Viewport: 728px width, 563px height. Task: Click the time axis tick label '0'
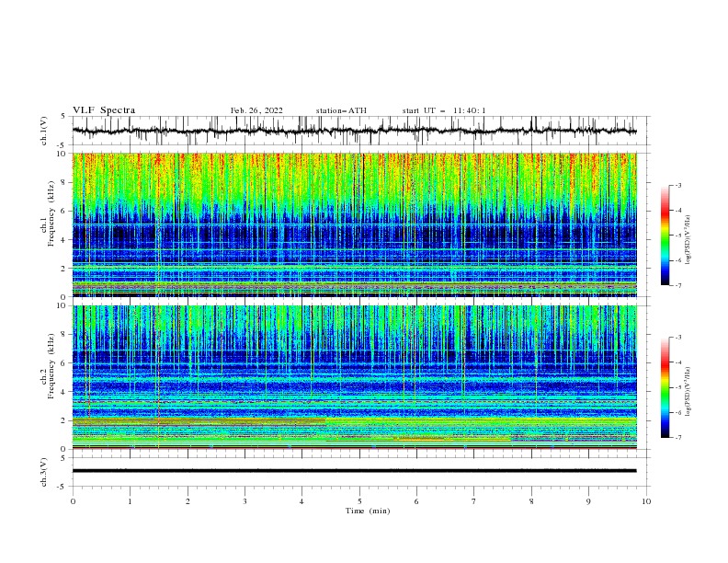tap(73, 501)
